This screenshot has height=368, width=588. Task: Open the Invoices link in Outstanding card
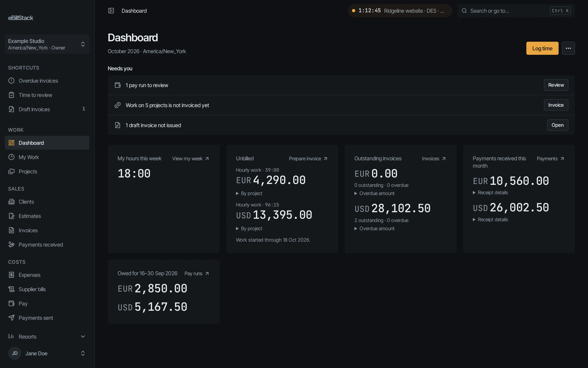434,158
